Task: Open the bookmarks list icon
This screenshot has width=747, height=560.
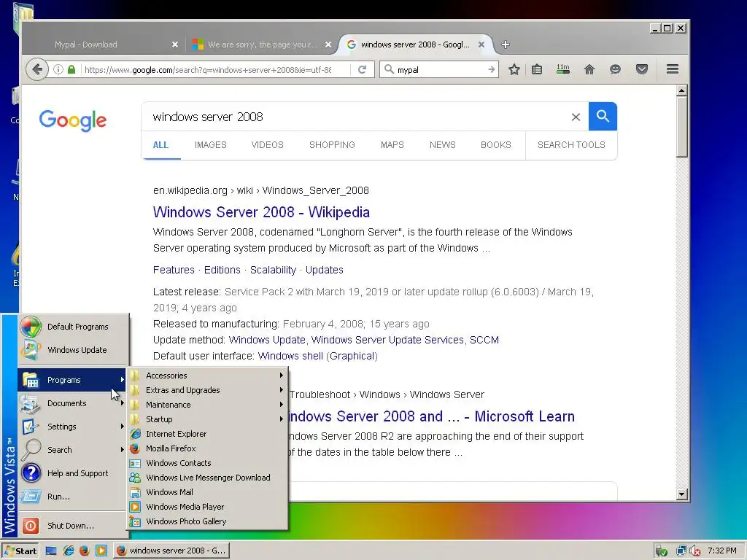Action: (537, 69)
